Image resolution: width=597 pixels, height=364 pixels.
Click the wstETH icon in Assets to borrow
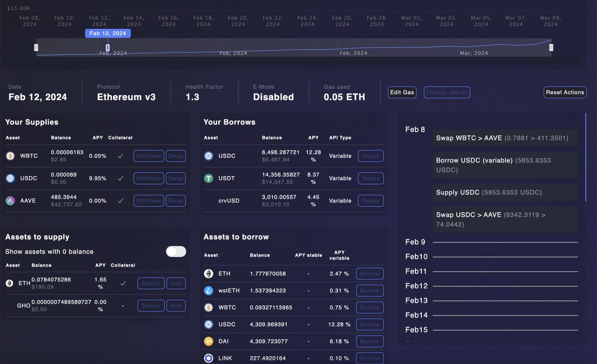click(208, 290)
